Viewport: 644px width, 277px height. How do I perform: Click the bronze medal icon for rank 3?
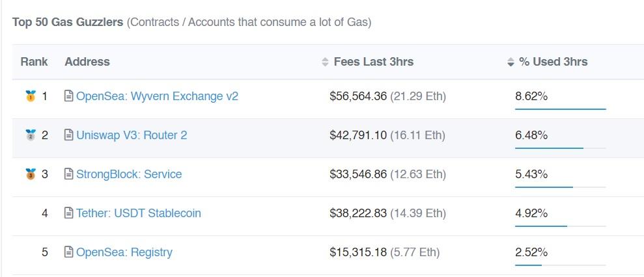[x=30, y=174]
